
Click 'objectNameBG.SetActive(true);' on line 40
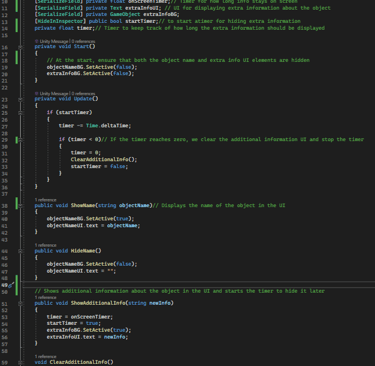coord(90,219)
